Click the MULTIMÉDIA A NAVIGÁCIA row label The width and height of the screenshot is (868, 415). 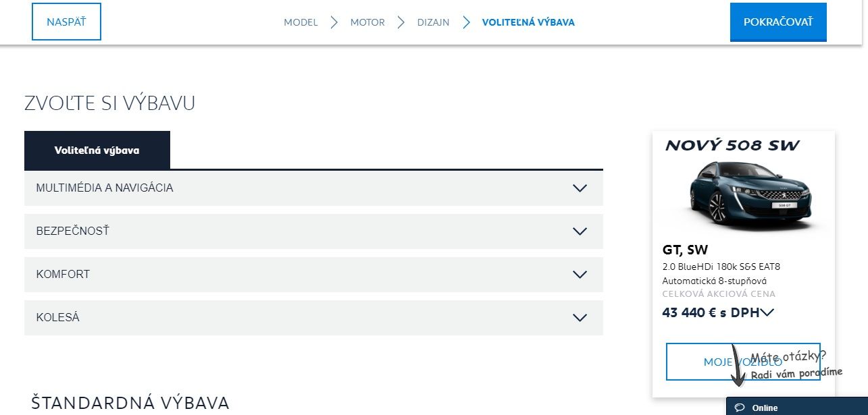pos(105,188)
